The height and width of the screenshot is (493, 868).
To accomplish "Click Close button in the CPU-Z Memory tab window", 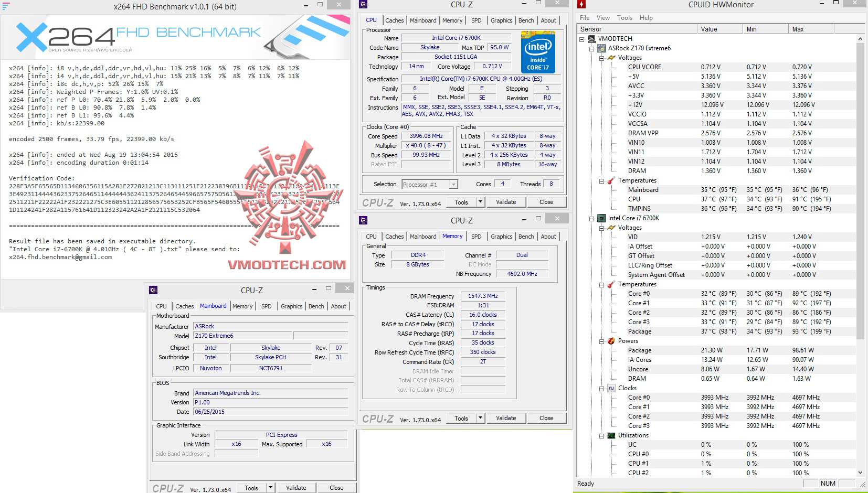I will coord(546,418).
